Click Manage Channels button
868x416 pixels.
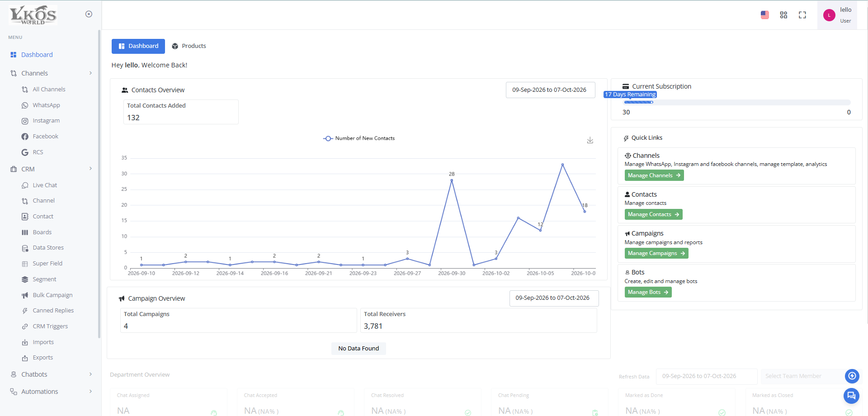pyautogui.click(x=654, y=175)
